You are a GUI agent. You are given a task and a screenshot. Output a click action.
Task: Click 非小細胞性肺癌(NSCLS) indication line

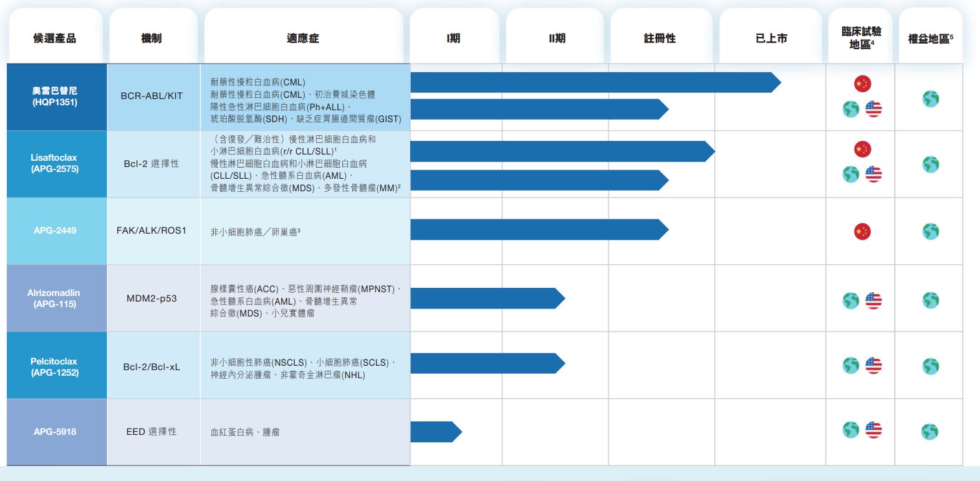coord(304,363)
